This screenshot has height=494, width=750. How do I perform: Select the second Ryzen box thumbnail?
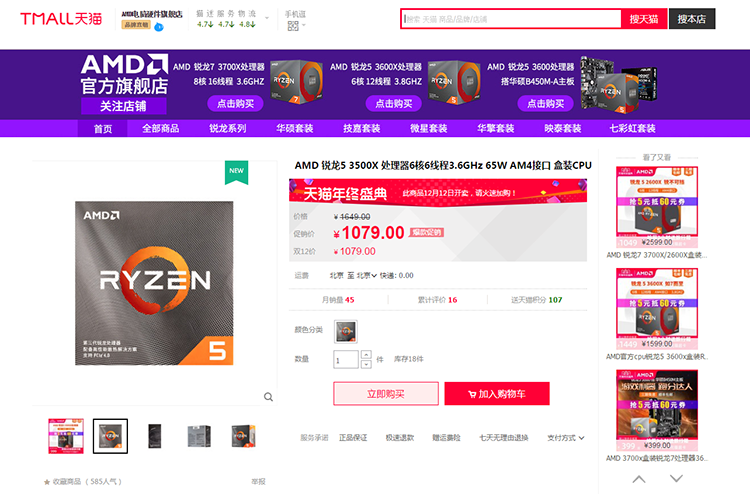(x=110, y=436)
